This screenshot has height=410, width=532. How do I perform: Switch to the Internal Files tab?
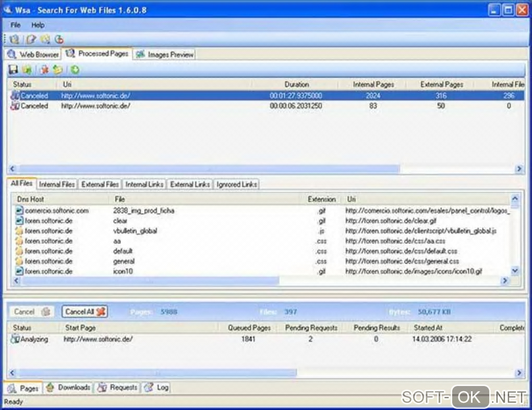57,184
